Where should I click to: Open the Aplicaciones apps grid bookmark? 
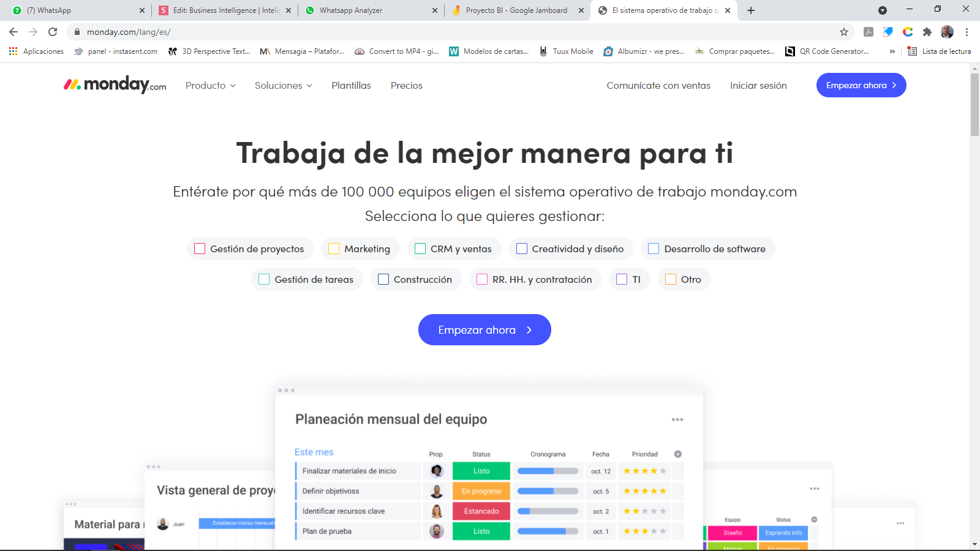click(36, 51)
